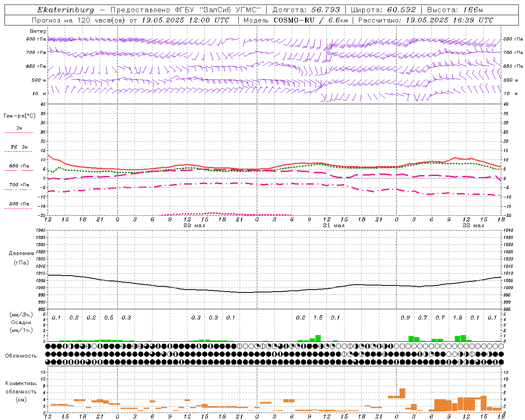Click the dashed Td 2м legend line sample

point(18,152)
